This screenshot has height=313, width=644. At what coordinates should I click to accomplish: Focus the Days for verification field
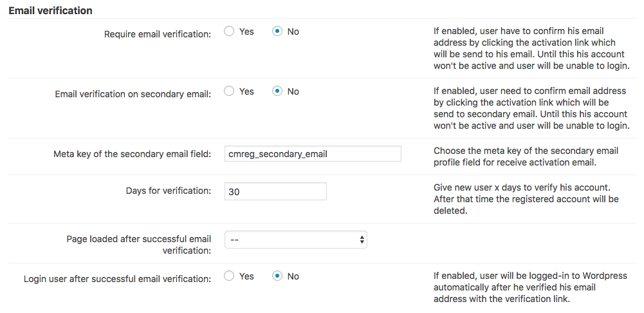[275, 191]
